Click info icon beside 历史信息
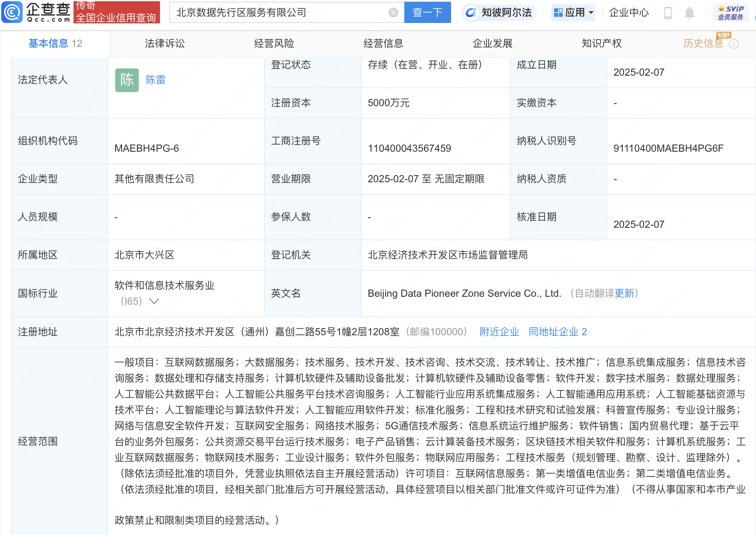The width and height of the screenshot is (756, 535). click(734, 44)
